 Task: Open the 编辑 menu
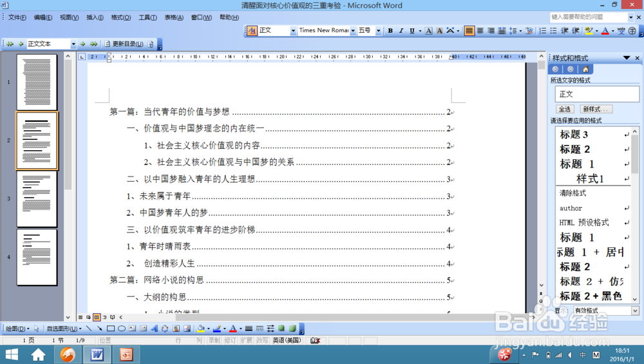point(43,17)
